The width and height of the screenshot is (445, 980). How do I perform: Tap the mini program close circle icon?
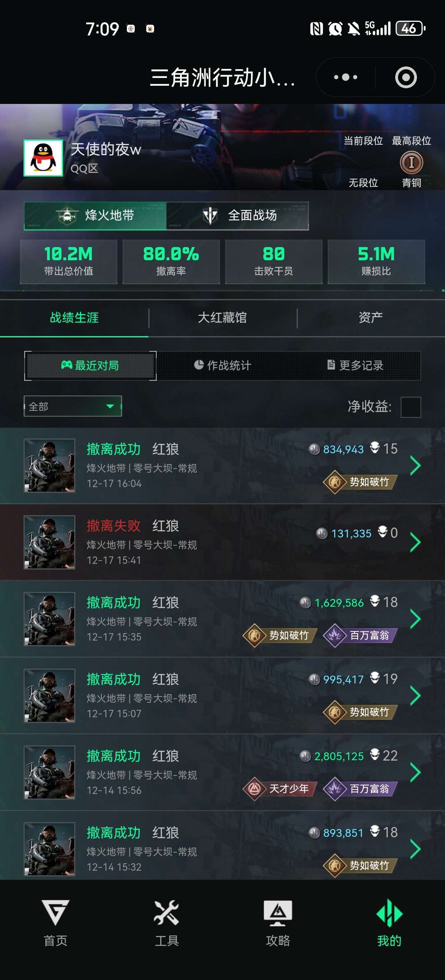tap(406, 77)
